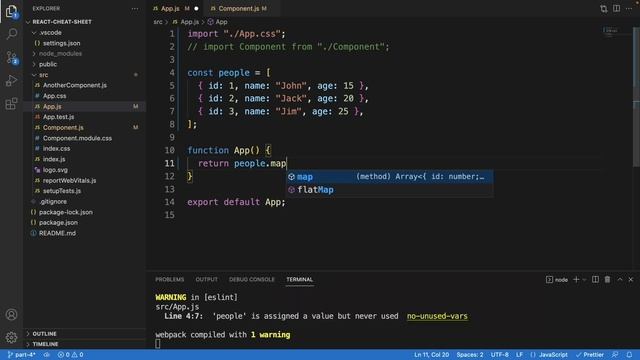This screenshot has width=640, height=360.
Task: Click the part-4 git branch status item
Action: 22,355
